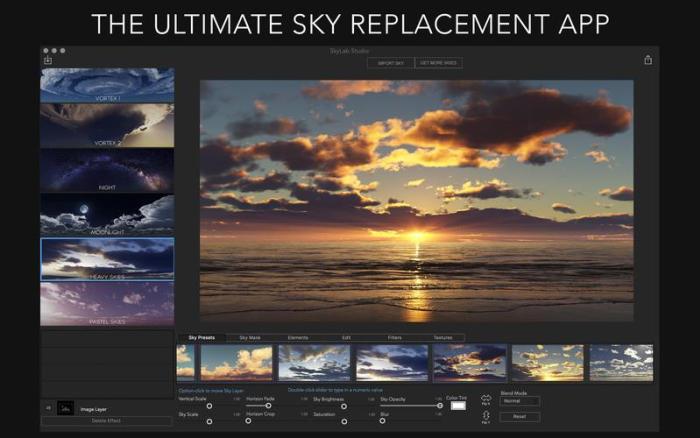Click the Import Sky button
Screen dimensions: 700x438
point(391,63)
